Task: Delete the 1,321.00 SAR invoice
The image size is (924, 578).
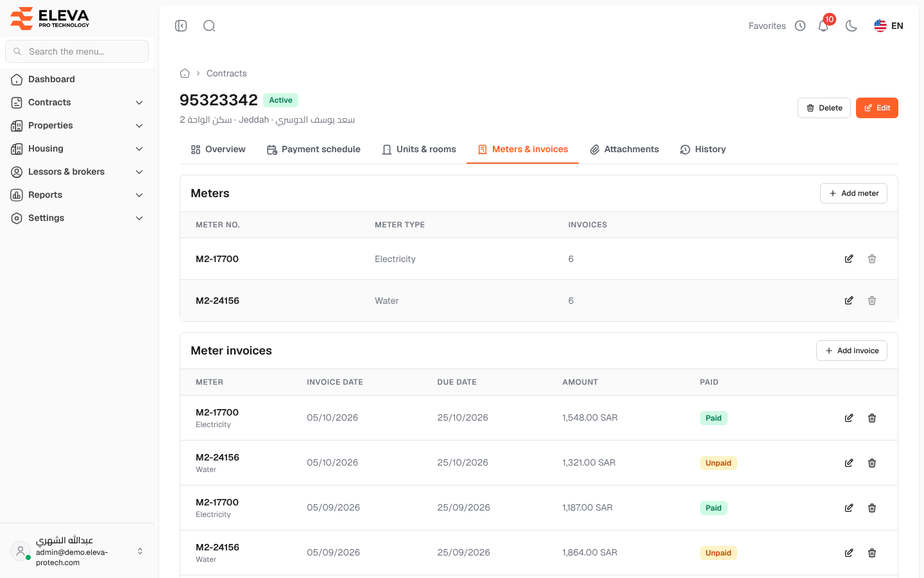Action: point(872,463)
